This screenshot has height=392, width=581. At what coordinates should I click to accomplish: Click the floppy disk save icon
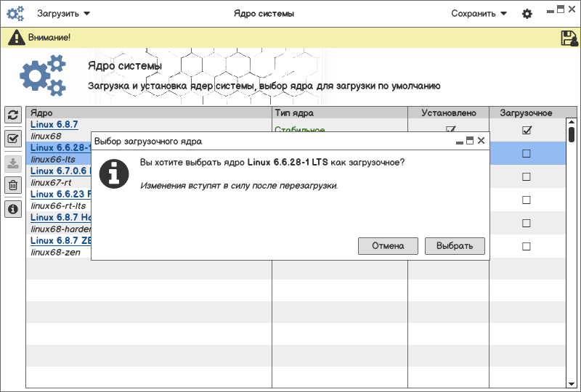coord(569,38)
